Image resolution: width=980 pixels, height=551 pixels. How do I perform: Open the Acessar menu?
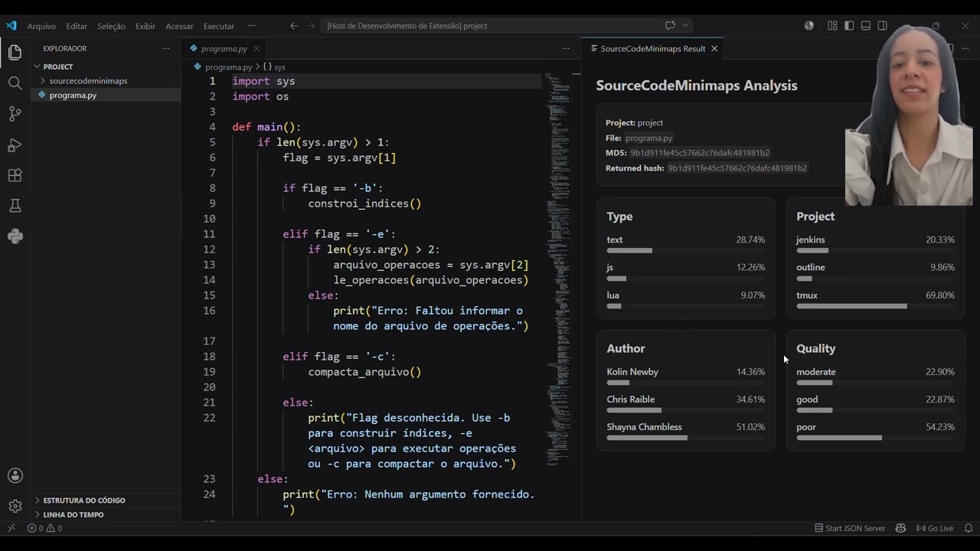[x=179, y=26]
